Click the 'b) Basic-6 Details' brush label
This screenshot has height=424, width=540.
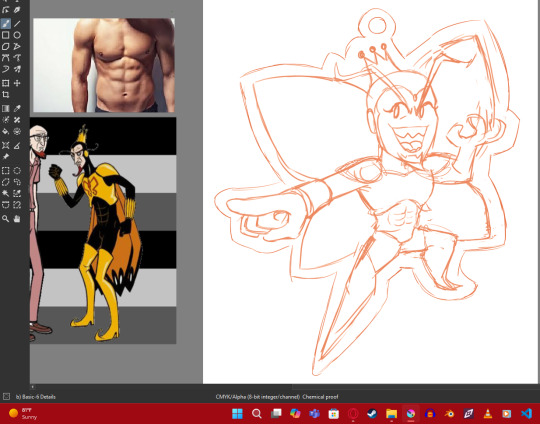[35, 397]
